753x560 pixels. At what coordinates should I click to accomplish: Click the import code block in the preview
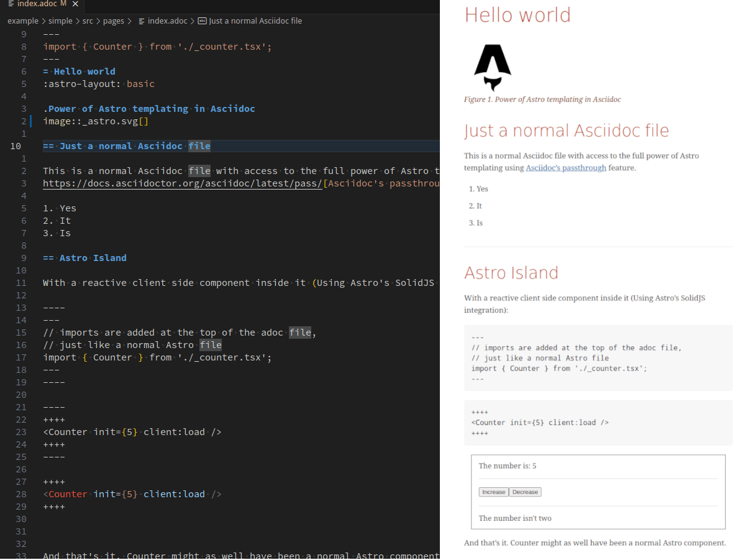coord(598,358)
